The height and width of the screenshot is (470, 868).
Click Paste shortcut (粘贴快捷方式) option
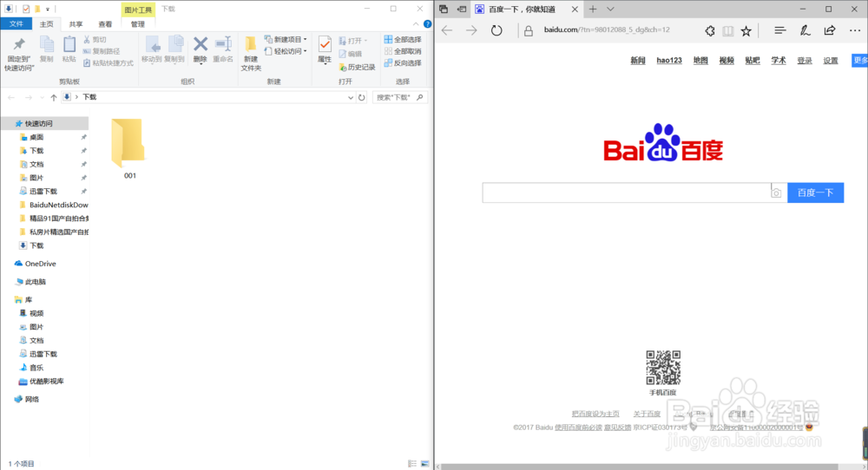click(x=108, y=63)
